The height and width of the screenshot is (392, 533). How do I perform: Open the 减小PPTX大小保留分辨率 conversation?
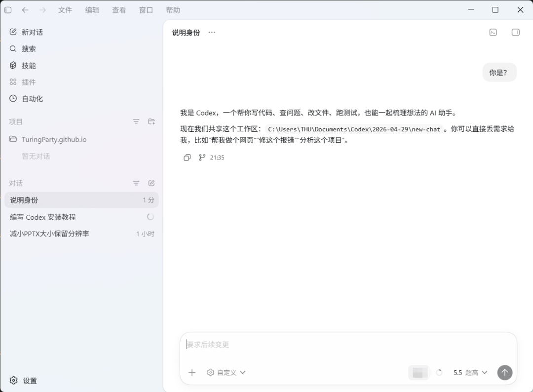(x=81, y=234)
